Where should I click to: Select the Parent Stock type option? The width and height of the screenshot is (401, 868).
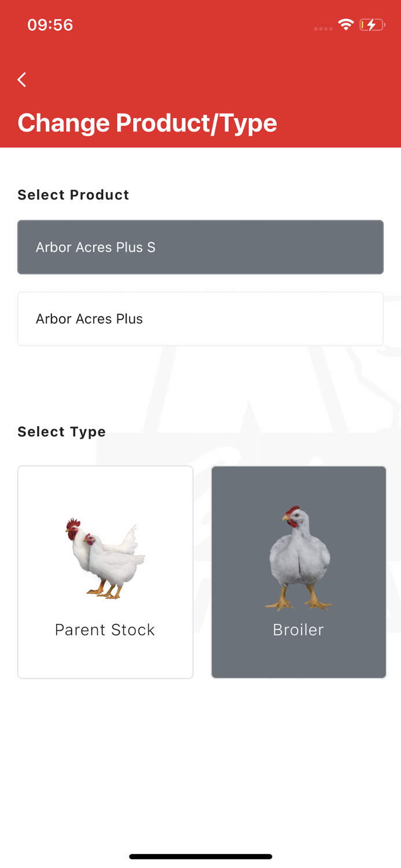tap(105, 572)
